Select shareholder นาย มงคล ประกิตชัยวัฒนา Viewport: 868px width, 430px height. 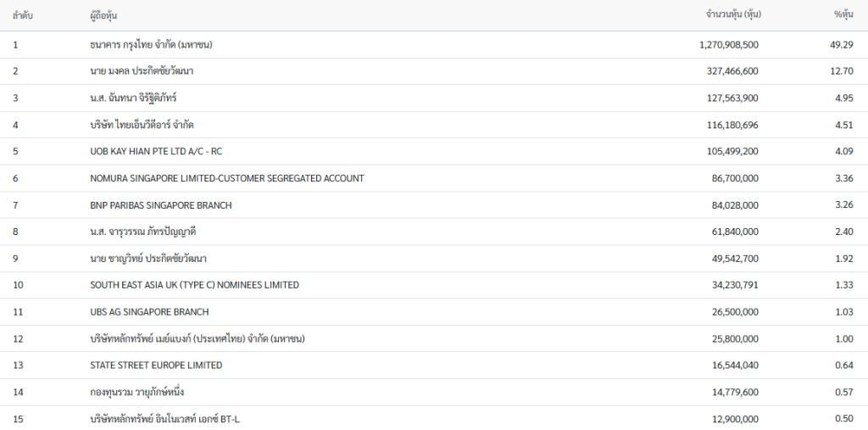142,71
